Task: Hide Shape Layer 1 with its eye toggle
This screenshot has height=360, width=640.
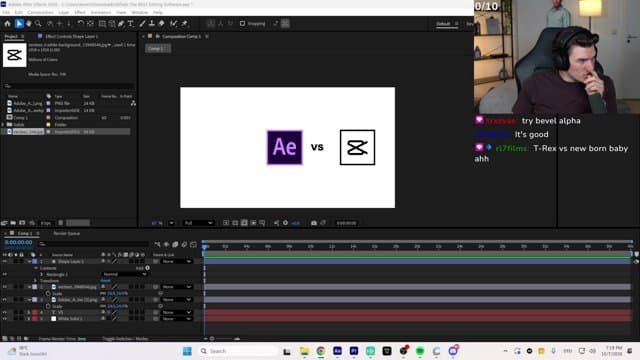Action: pos(4,261)
